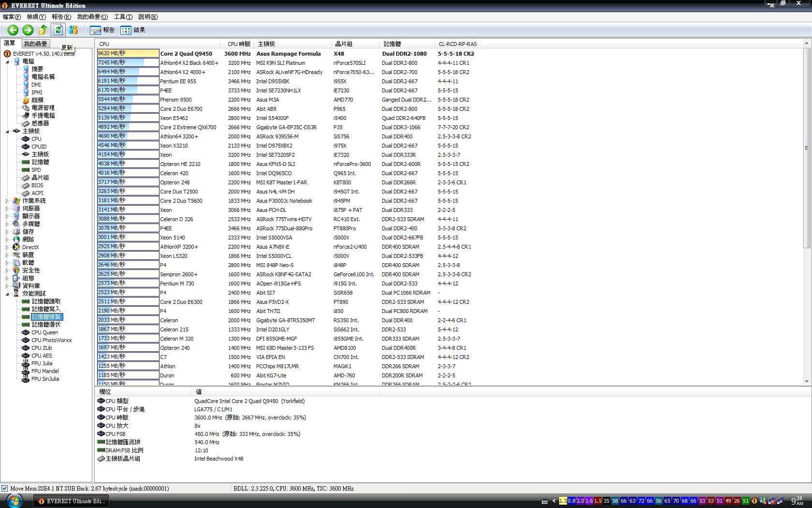Sort by the CPU 時脈 column header

click(237, 44)
